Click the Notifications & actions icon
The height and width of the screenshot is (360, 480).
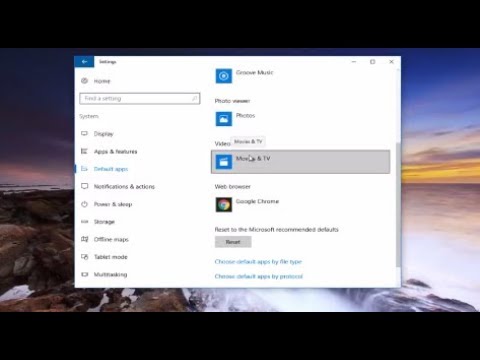84,186
